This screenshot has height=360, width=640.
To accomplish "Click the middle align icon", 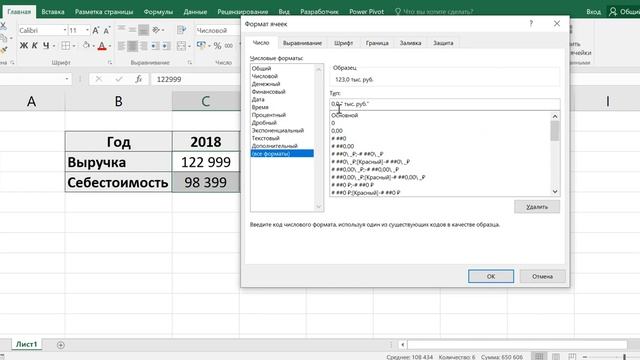I will pyautogui.click(x=132, y=30).
